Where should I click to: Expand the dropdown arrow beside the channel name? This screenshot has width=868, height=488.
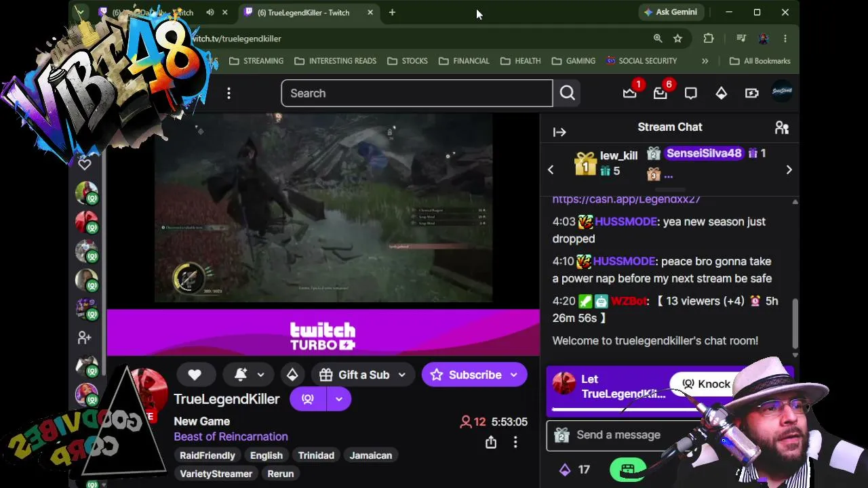(338, 399)
